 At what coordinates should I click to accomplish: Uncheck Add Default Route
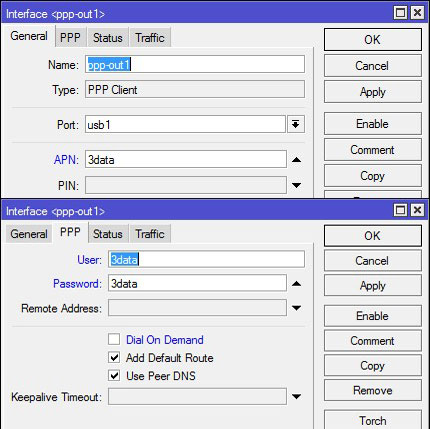point(114,358)
